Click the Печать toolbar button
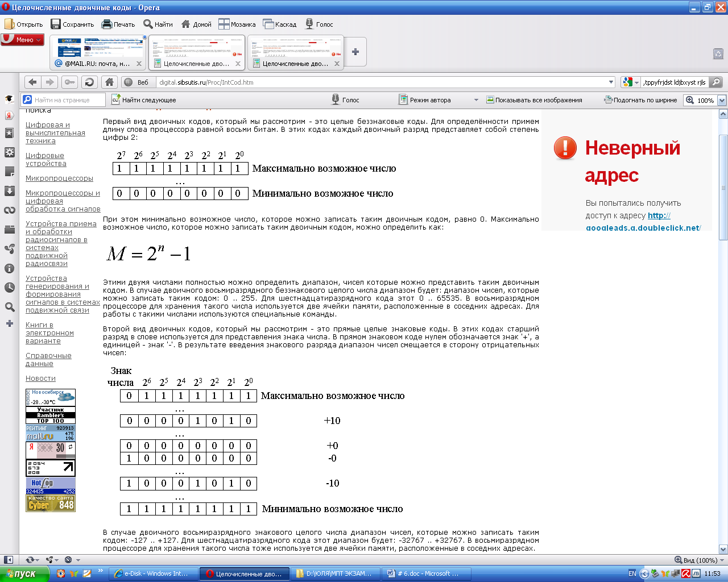 [x=118, y=24]
